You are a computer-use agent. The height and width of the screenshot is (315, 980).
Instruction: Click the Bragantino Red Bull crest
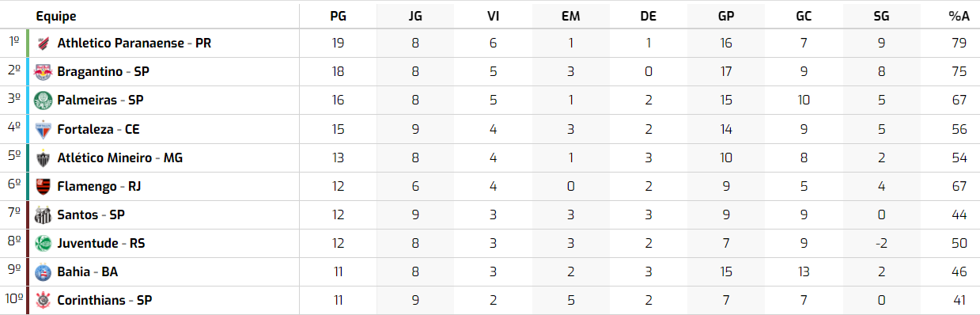point(43,72)
